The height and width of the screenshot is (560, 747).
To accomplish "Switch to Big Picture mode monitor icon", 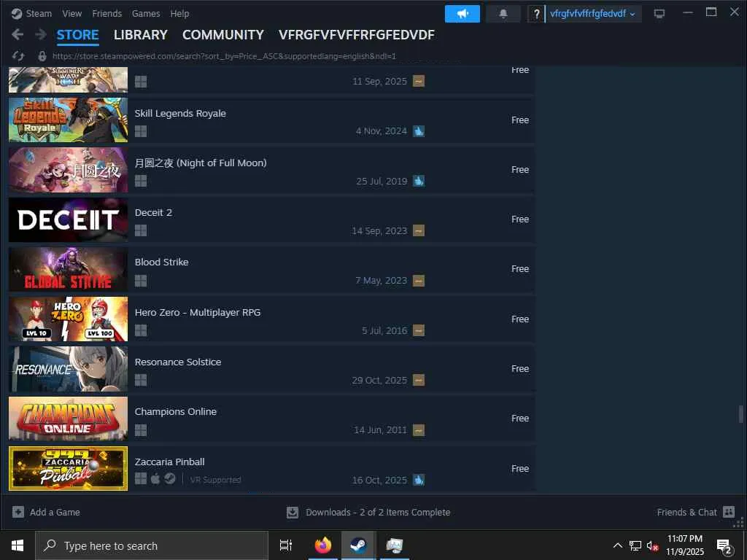I will 659,14.
